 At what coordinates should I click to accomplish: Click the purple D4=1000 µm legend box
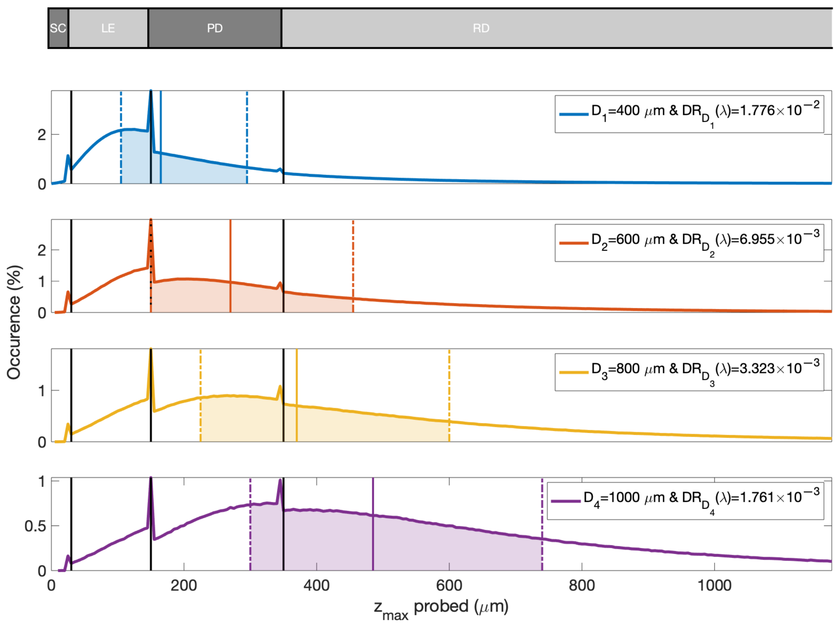coord(685,501)
